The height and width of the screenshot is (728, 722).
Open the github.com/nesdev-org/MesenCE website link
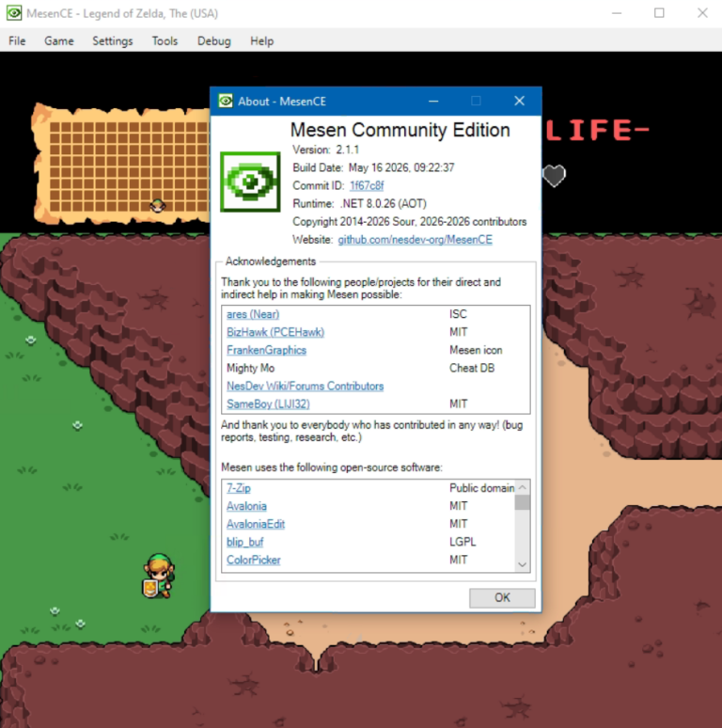coord(415,240)
